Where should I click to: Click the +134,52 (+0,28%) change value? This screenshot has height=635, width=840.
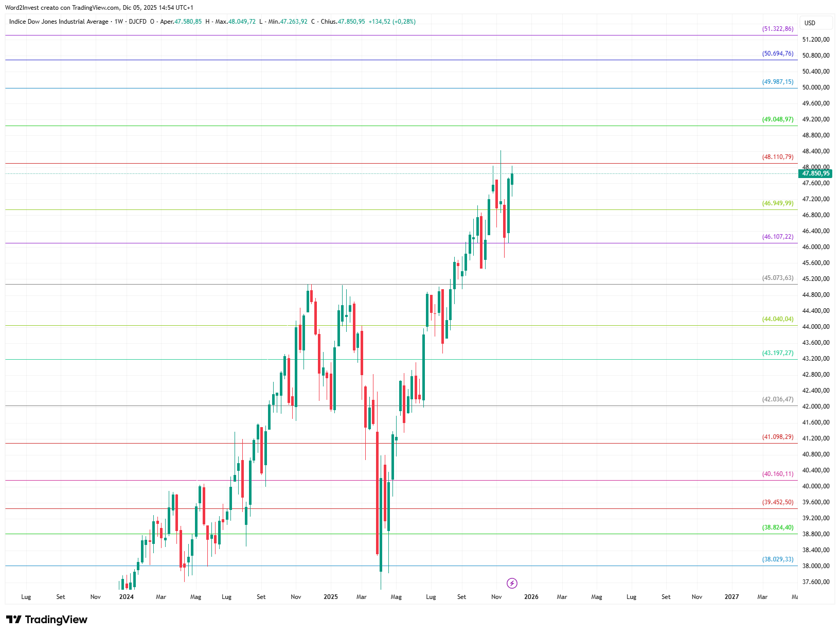point(392,22)
